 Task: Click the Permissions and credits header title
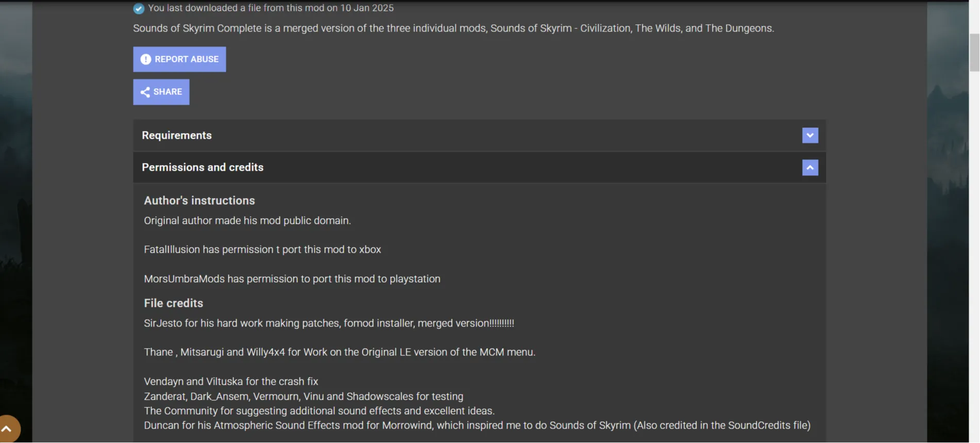[x=203, y=167]
